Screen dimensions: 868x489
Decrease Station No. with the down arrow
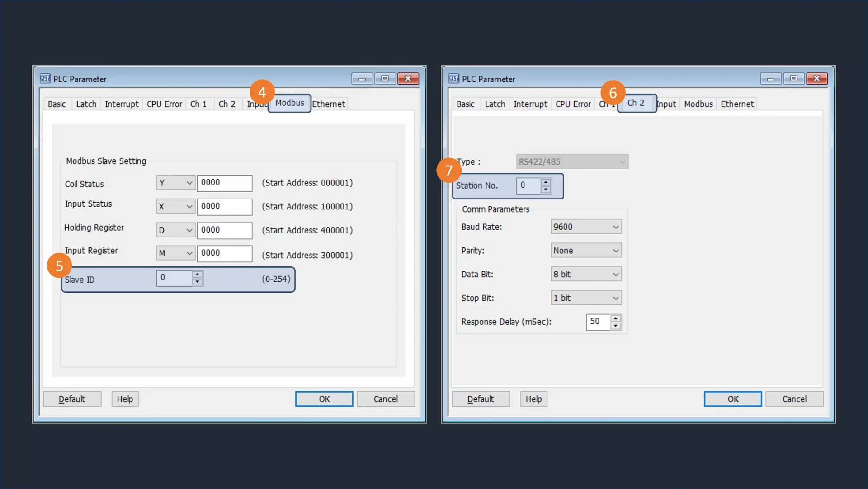pyautogui.click(x=546, y=190)
